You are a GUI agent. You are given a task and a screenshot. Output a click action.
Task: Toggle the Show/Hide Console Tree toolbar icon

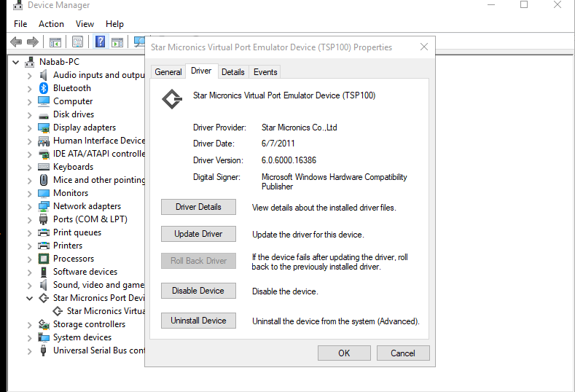pyautogui.click(x=55, y=42)
